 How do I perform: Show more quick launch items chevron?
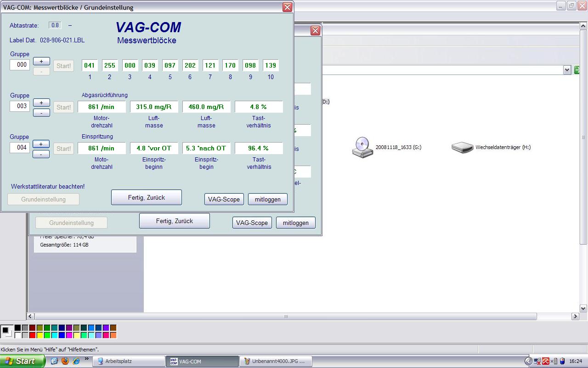click(x=86, y=359)
